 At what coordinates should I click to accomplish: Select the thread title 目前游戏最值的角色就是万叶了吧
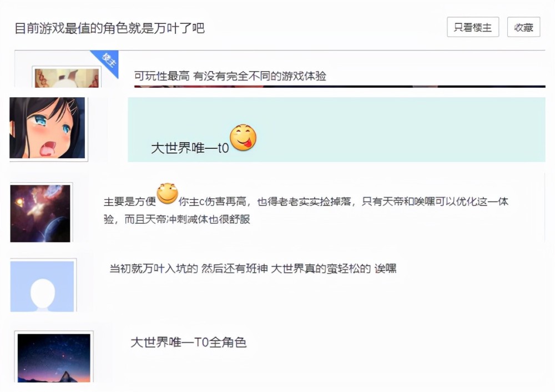pyautogui.click(x=110, y=28)
